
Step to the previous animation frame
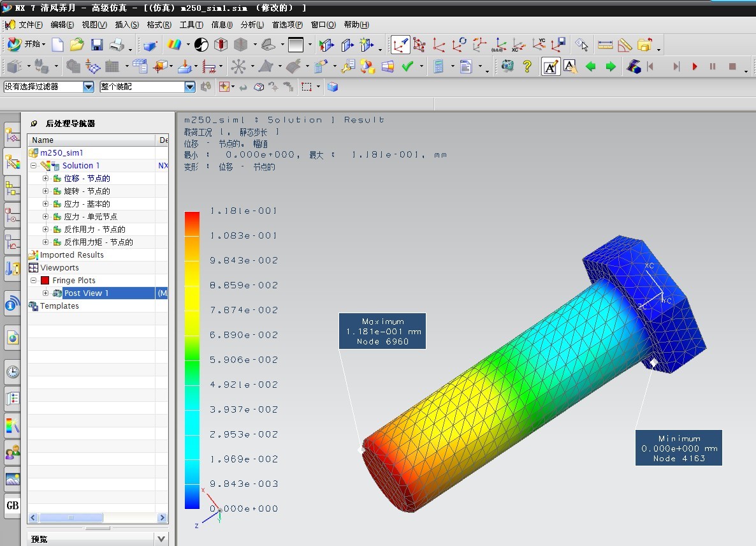[x=650, y=66]
